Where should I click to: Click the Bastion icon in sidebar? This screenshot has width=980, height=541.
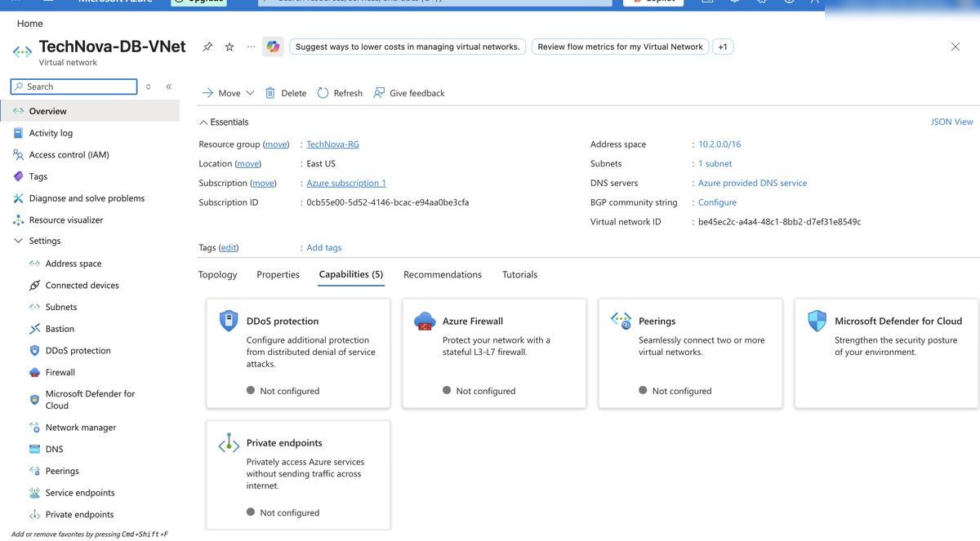click(34, 329)
